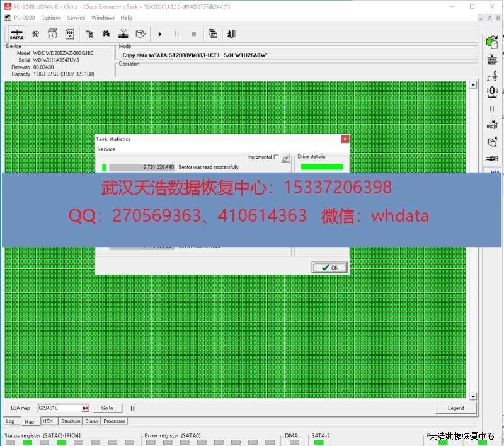This screenshot has width=504, height=446.
Task: Click the map scrollbar down arrow
Action: pyautogui.click(x=474, y=396)
